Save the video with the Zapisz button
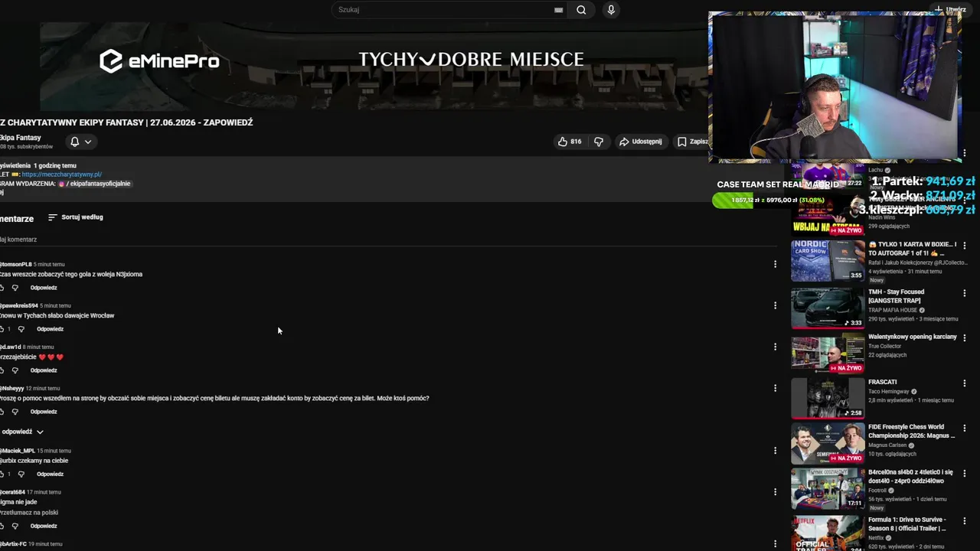 [x=692, y=142]
